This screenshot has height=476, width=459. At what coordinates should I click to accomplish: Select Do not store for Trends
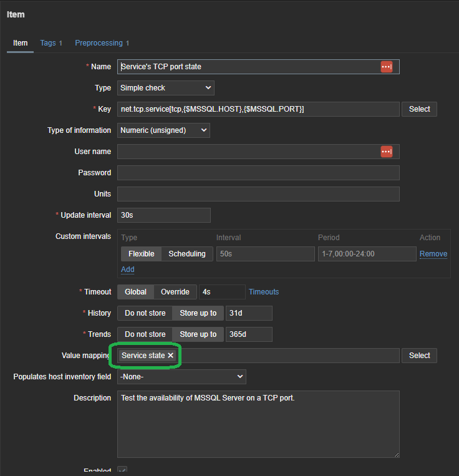tap(145, 334)
